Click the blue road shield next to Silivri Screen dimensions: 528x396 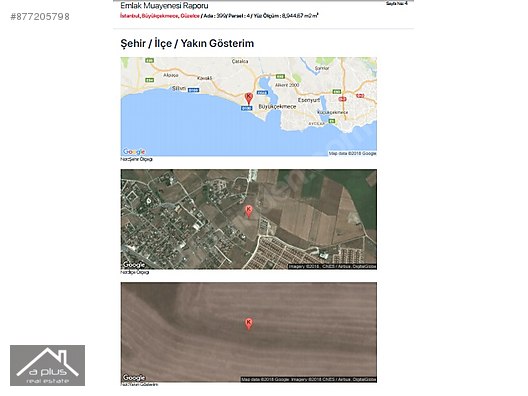(x=193, y=90)
